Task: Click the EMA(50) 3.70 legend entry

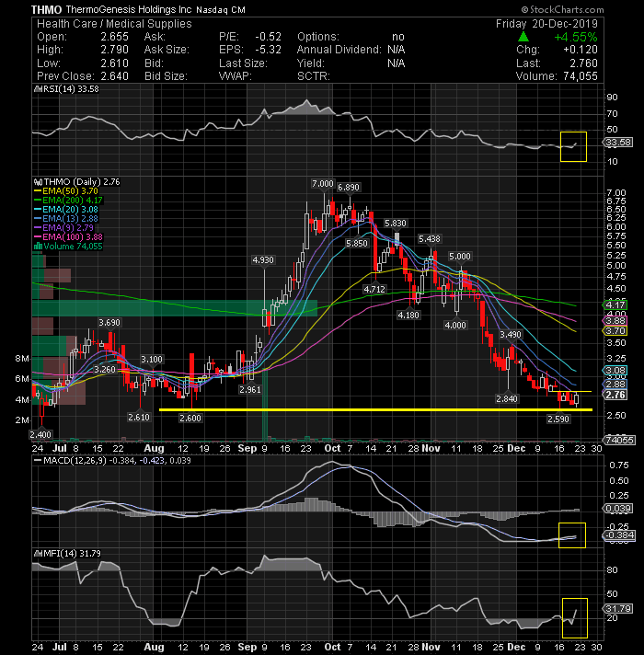Action: [x=65, y=191]
